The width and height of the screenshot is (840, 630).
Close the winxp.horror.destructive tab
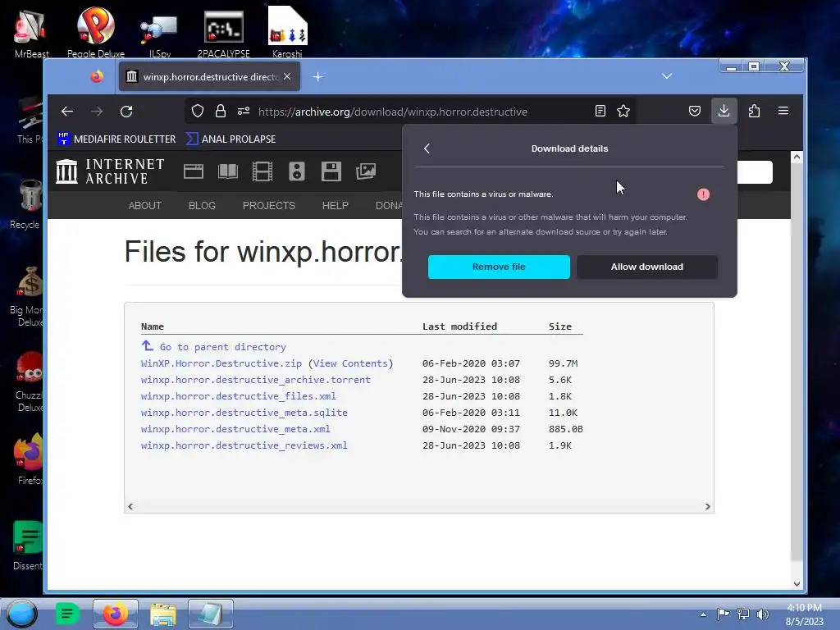[287, 76]
